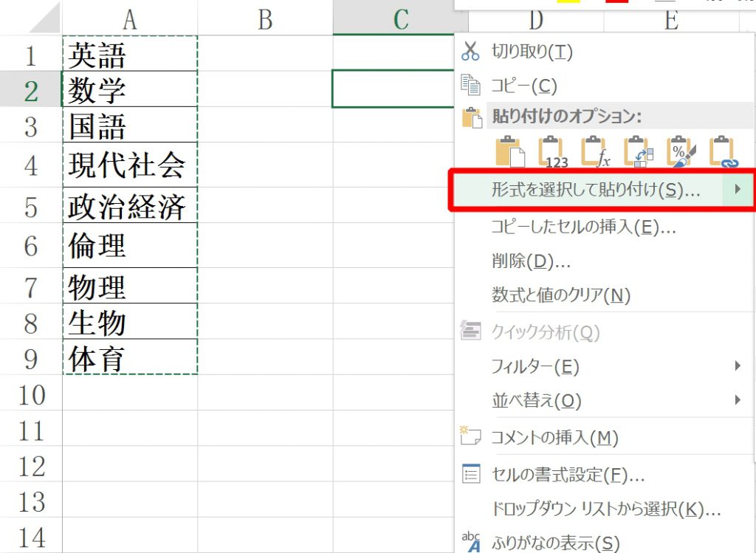Choose コピーしたセルの挿入 menu item
Viewport: 756px width, 553px height.
pyautogui.click(x=583, y=227)
